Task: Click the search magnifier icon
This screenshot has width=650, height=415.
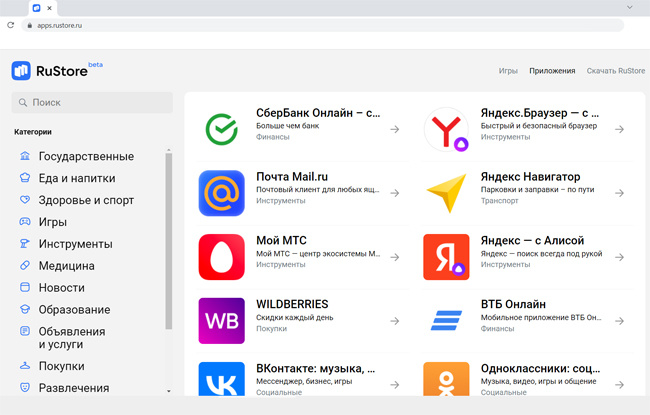Action: click(x=23, y=102)
